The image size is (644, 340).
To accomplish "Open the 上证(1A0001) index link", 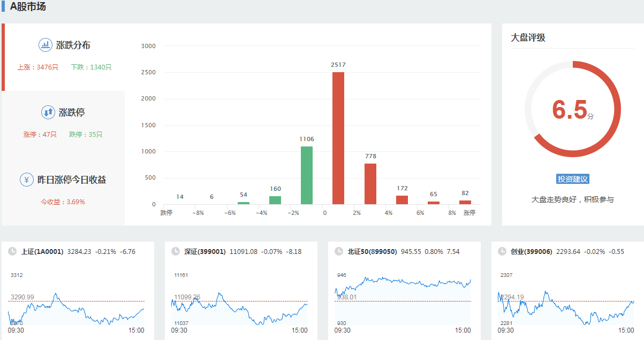I will coord(42,251).
